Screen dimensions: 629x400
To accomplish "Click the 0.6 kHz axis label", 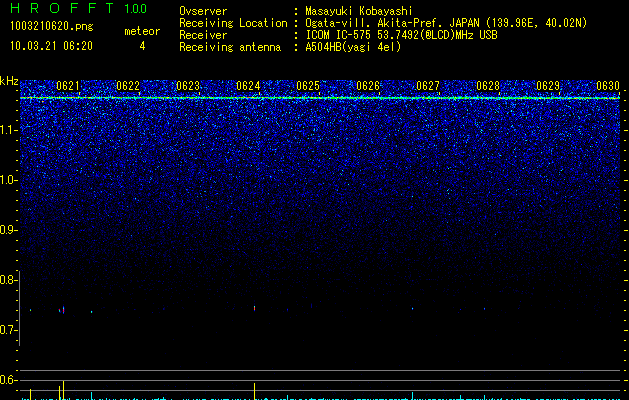I will pyautogui.click(x=8, y=380).
